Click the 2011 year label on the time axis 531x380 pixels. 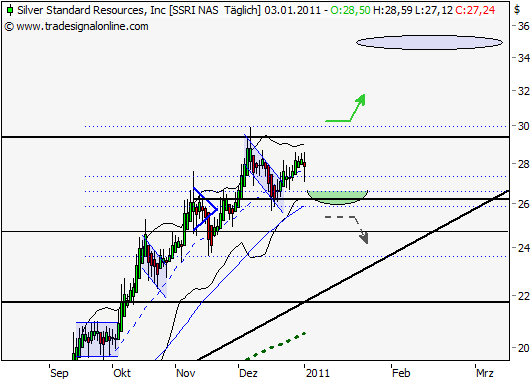(x=318, y=373)
